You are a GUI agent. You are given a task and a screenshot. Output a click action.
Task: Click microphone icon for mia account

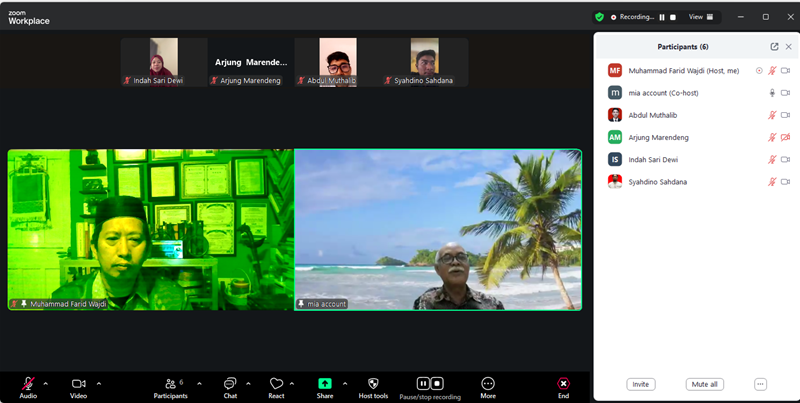[772, 93]
